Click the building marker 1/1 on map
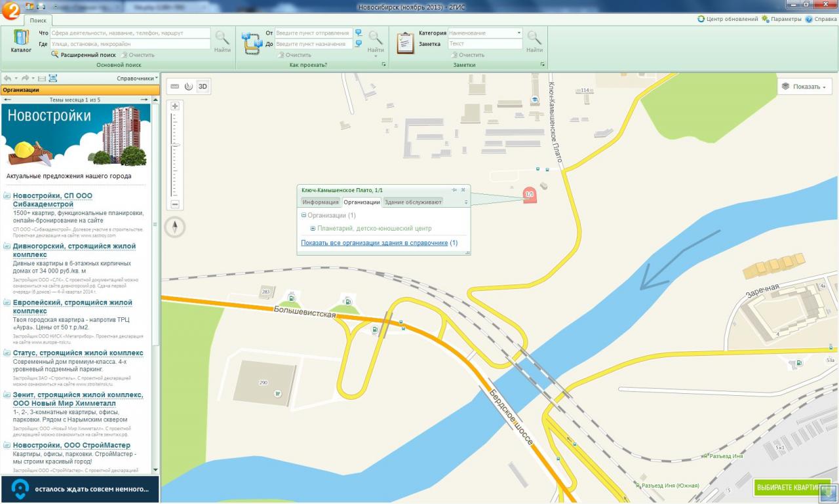Viewport: 839px width, 504px height. point(530,195)
